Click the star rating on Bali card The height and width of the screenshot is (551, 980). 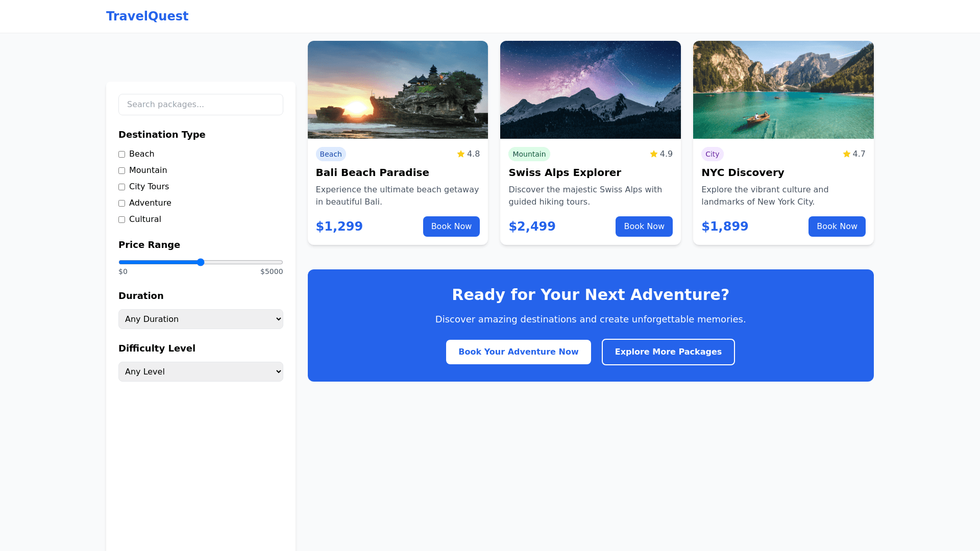click(x=468, y=154)
